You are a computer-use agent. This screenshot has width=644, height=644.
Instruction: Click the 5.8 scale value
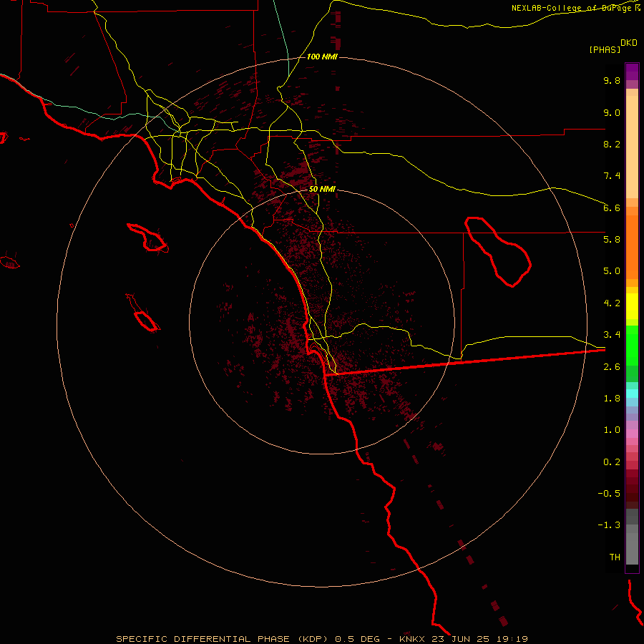(x=612, y=240)
